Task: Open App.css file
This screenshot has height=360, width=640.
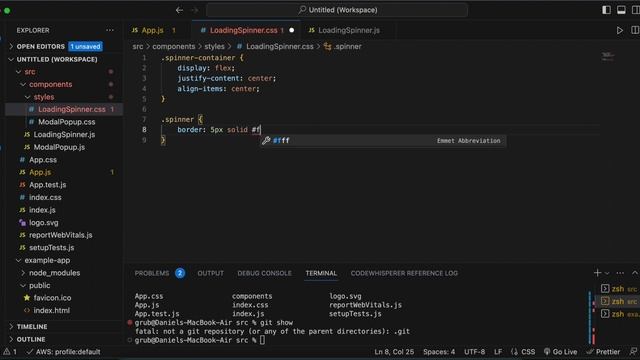Action: pos(43,160)
